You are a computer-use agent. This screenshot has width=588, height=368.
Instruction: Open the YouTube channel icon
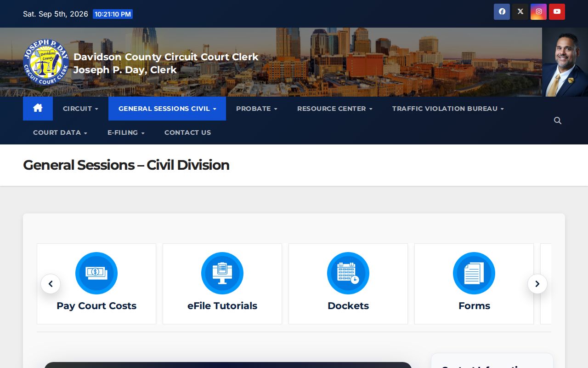[x=557, y=11]
